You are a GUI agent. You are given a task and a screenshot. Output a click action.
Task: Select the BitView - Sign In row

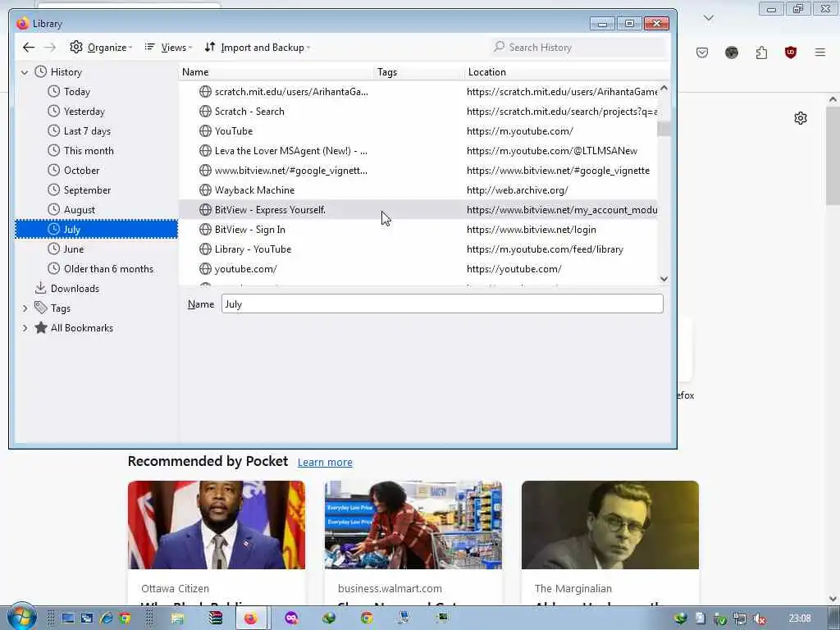click(418, 230)
